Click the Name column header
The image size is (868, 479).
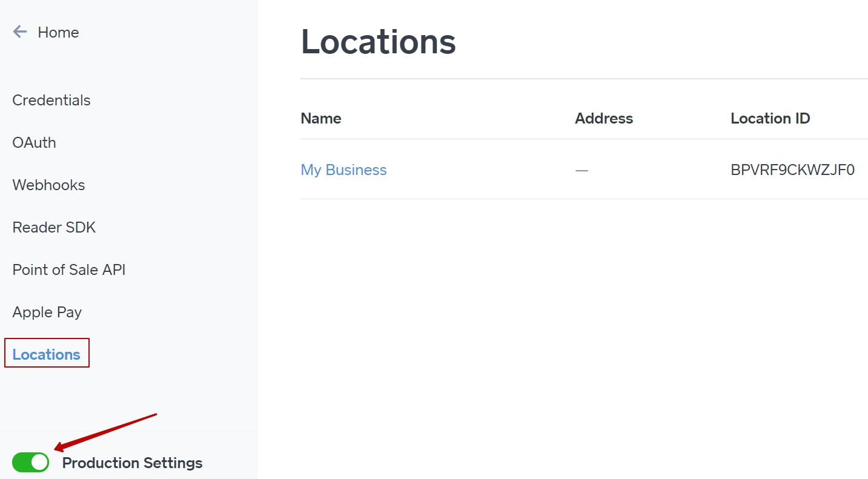pos(320,119)
